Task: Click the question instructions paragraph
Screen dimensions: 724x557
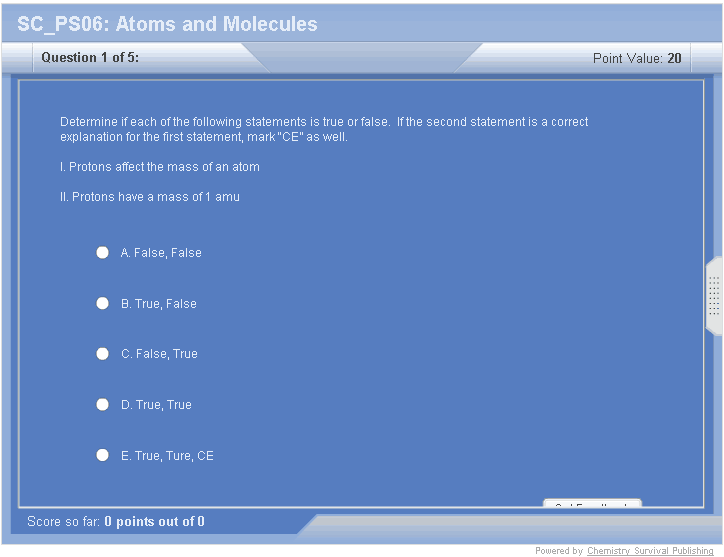Action: pyautogui.click(x=324, y=129)
